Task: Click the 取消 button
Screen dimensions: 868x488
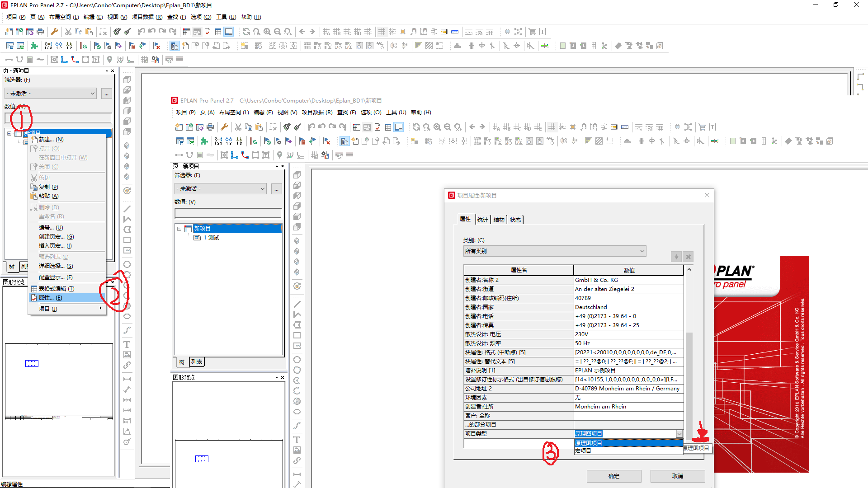Action: 677,476
